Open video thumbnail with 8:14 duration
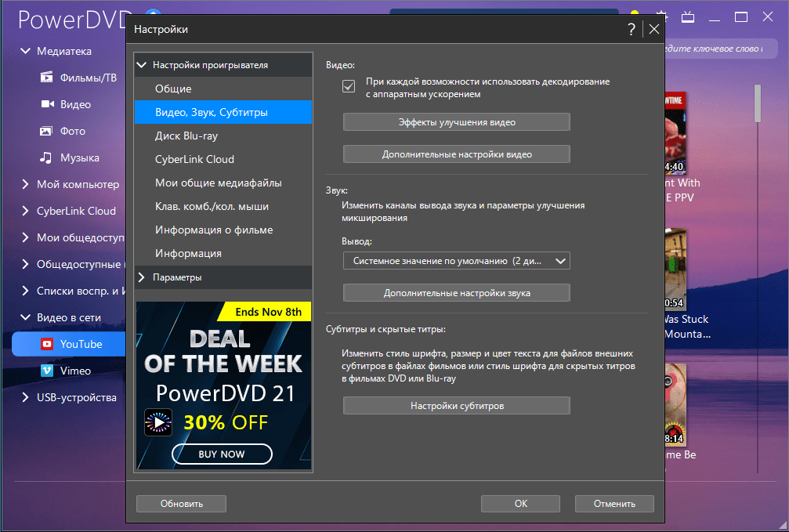This screenshot has height=532, width=789. tap(676, 405)
